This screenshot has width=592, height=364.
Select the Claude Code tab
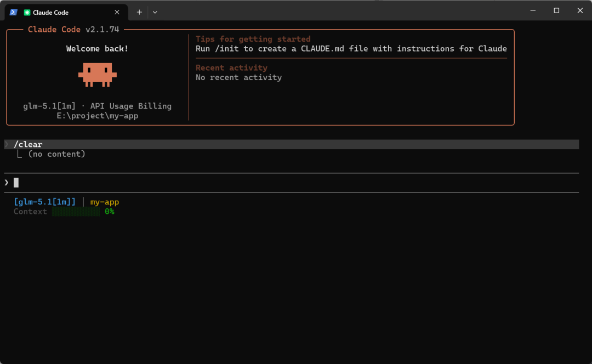[67, 13]
